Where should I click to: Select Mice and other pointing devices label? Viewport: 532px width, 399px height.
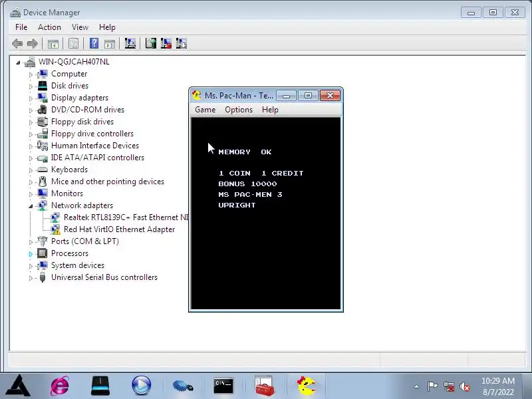pos(108,182)
